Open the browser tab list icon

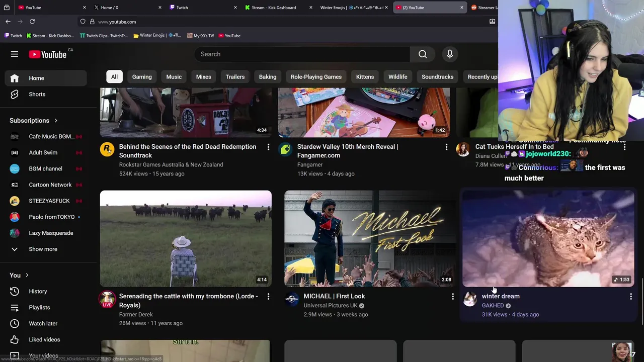tap(7, 8)
